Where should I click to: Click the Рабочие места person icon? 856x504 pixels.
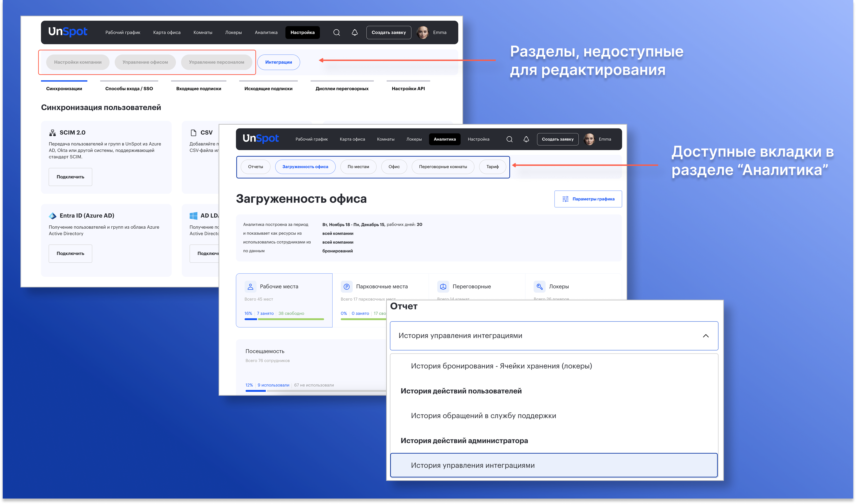[250, 287]
